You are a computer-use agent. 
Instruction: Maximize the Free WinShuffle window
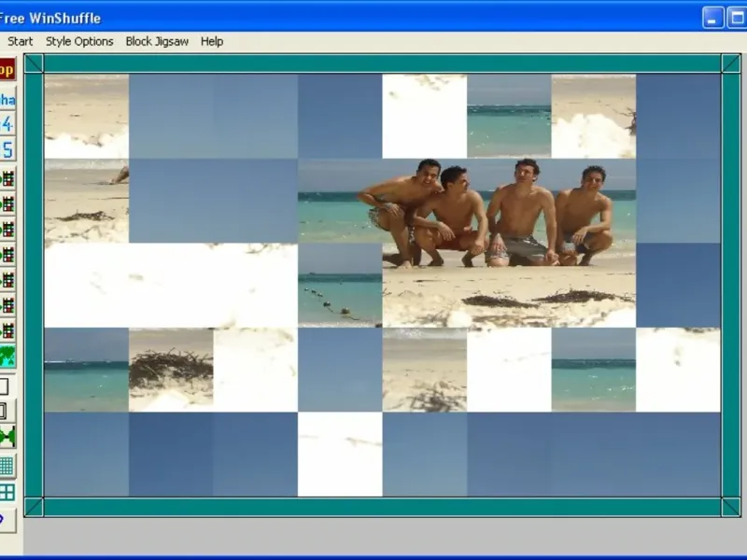point(737,18)
